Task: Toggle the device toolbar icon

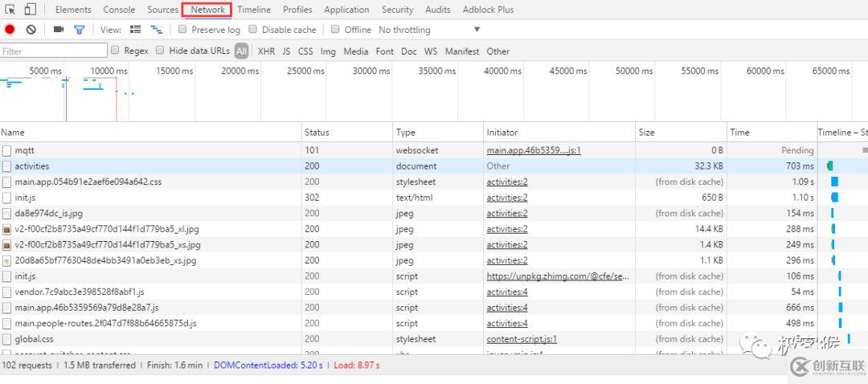Action: click(30, 10)
